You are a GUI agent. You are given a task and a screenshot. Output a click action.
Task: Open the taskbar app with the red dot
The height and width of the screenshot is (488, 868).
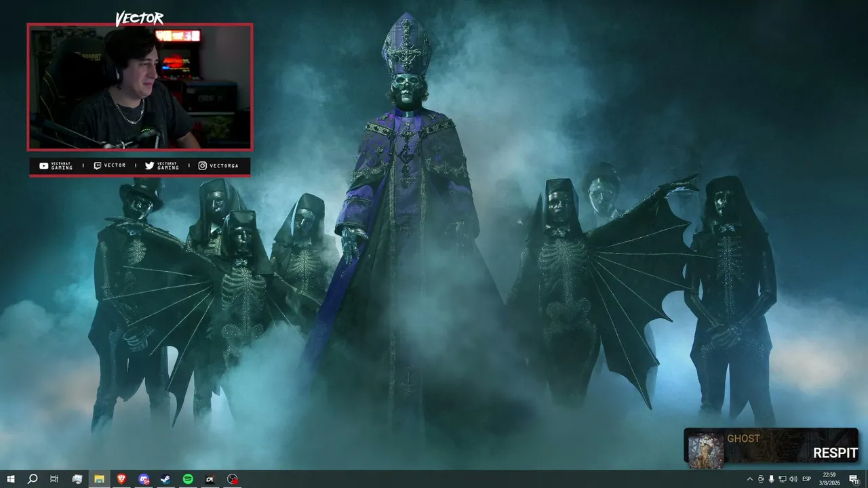tap(233, 479)
